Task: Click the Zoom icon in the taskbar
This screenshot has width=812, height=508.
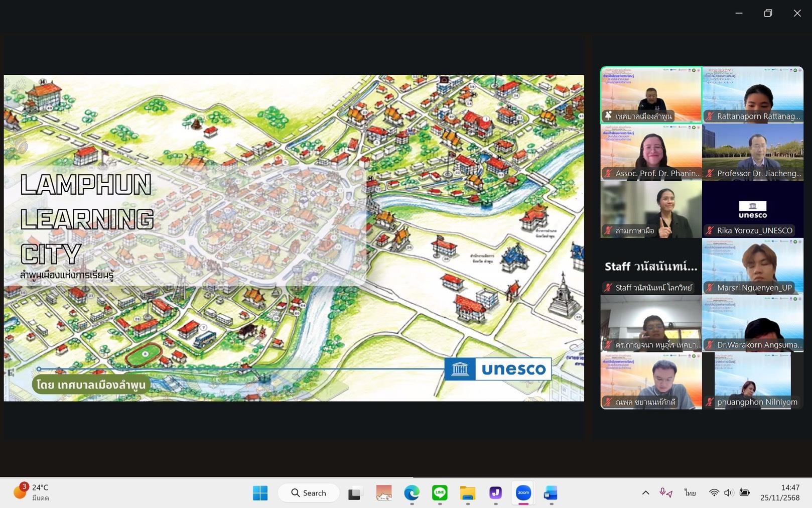Action: point(523,493)
